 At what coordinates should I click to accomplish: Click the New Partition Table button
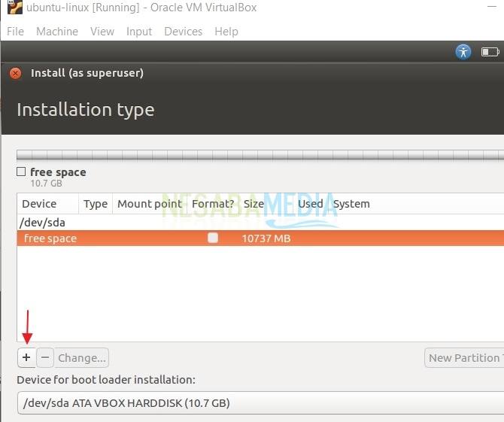pyautogui.click(x=464, y=357)
